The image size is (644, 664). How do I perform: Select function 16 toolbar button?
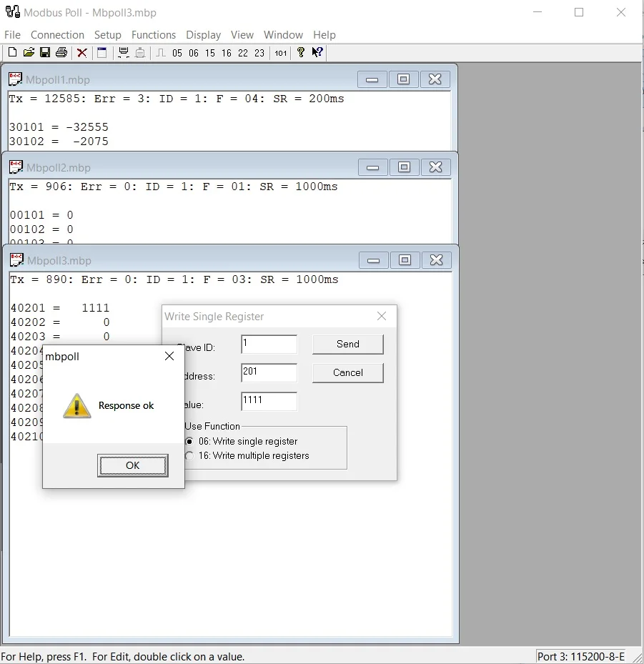click(x=227, y=53)
